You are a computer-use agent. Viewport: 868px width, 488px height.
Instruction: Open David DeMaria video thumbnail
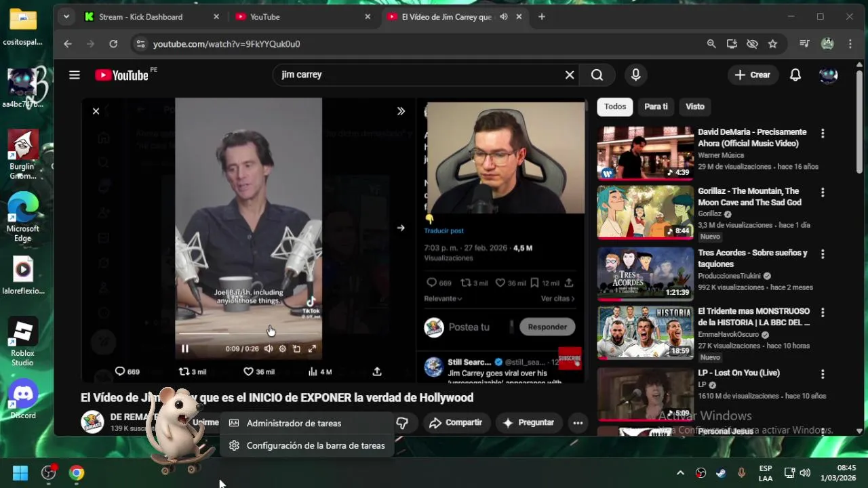[x=645, y=153]
